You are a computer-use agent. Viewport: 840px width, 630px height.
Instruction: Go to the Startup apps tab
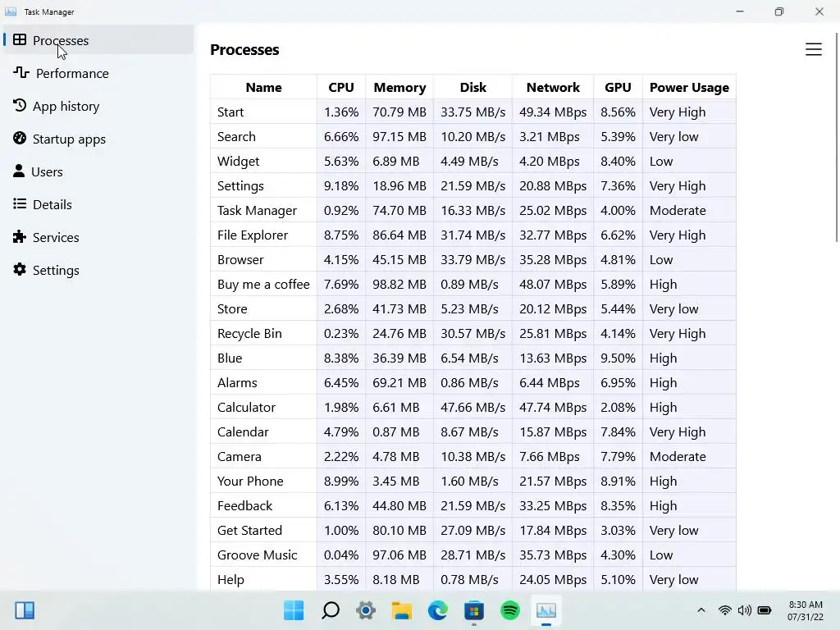click(69, 139)
